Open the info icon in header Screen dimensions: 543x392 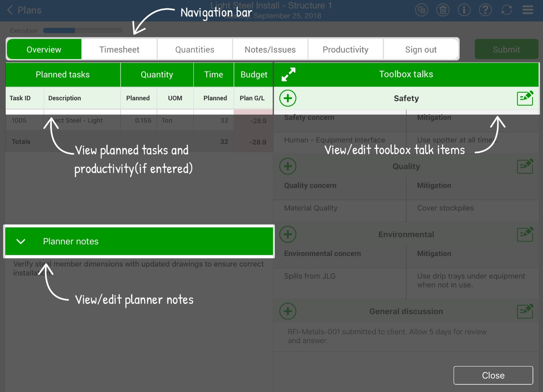[x=464, y=10]
